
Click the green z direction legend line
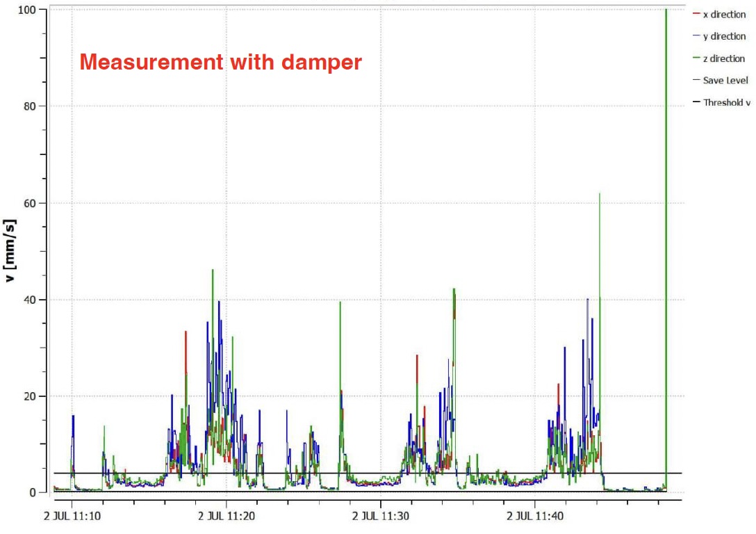point(696,58)
